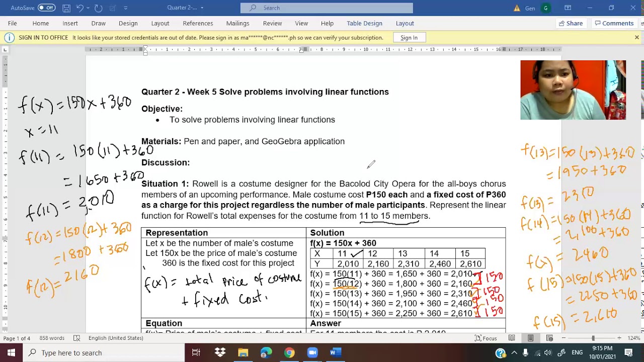Click the Search box in title bar
This screenshot has height=362, width=644.
click(327, 8)
